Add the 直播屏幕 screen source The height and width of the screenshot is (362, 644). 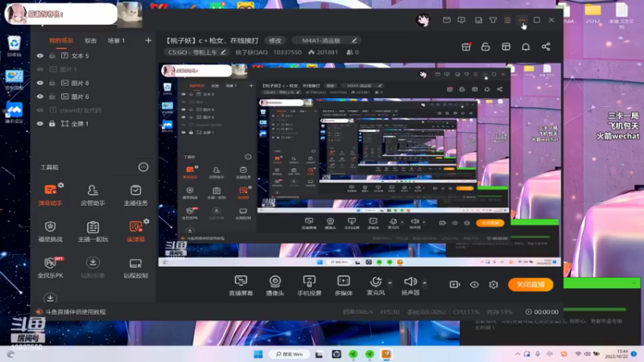(x=241, y=286)
